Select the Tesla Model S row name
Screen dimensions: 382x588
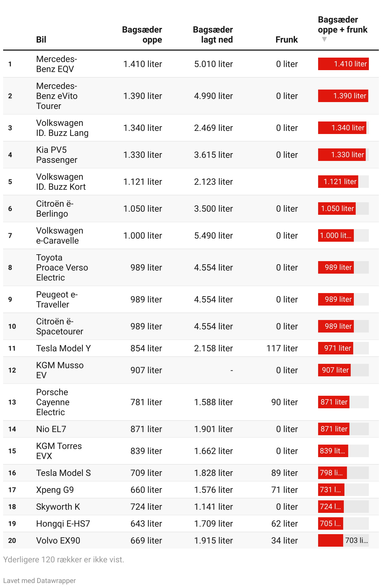tap(63, 473)
